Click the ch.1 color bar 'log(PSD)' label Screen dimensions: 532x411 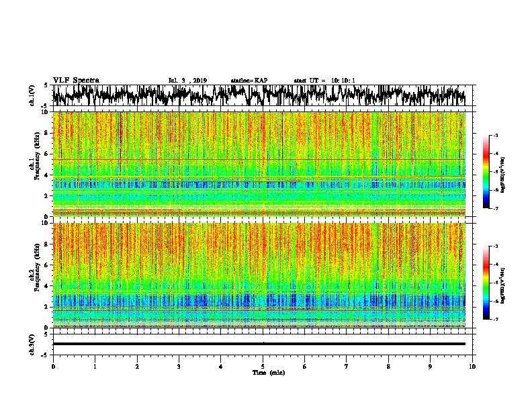[503, 175]
